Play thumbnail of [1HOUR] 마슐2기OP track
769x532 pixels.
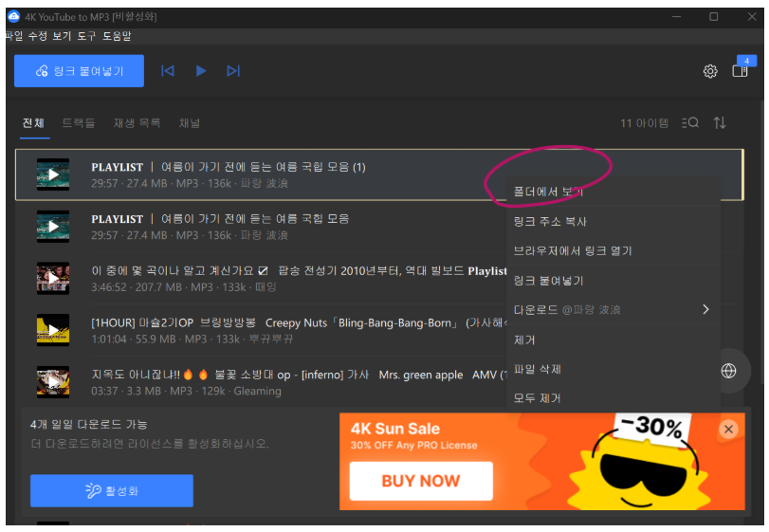coord(53,330)
